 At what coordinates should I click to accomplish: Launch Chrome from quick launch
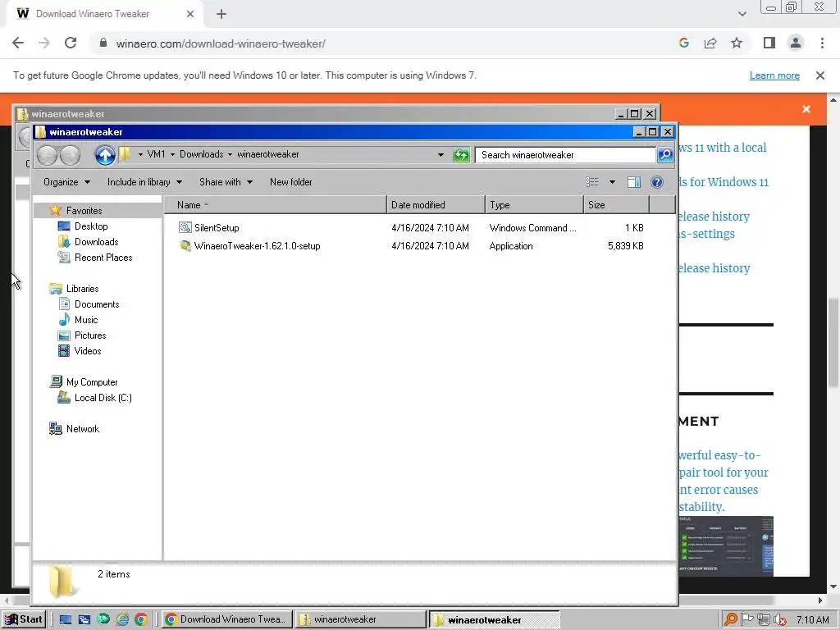click(x=141, y=619)
